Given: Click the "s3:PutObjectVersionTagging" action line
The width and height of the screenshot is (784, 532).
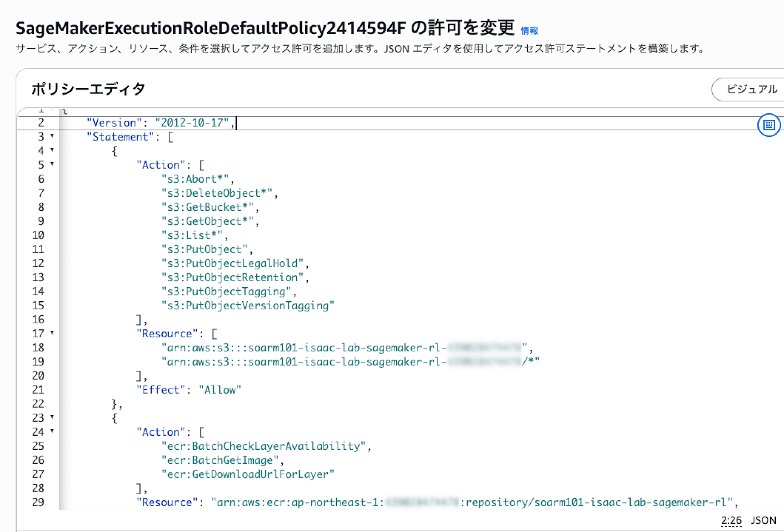Looking at the screenshot, I should pos(248,306).
